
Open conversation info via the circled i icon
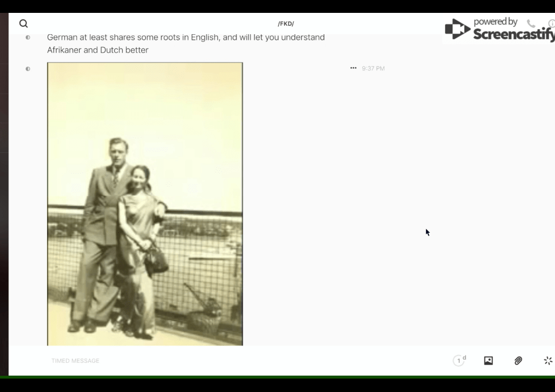click(x=551, y=24)
